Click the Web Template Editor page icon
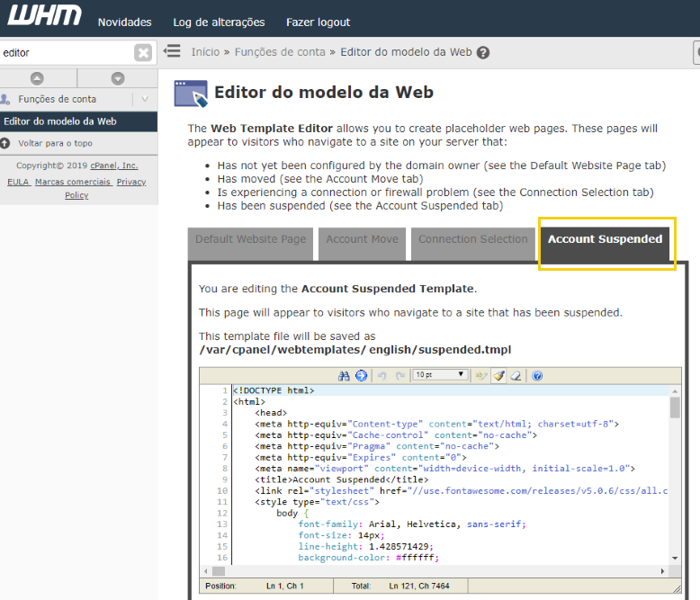The image size is (700, 600). point(191,94)
